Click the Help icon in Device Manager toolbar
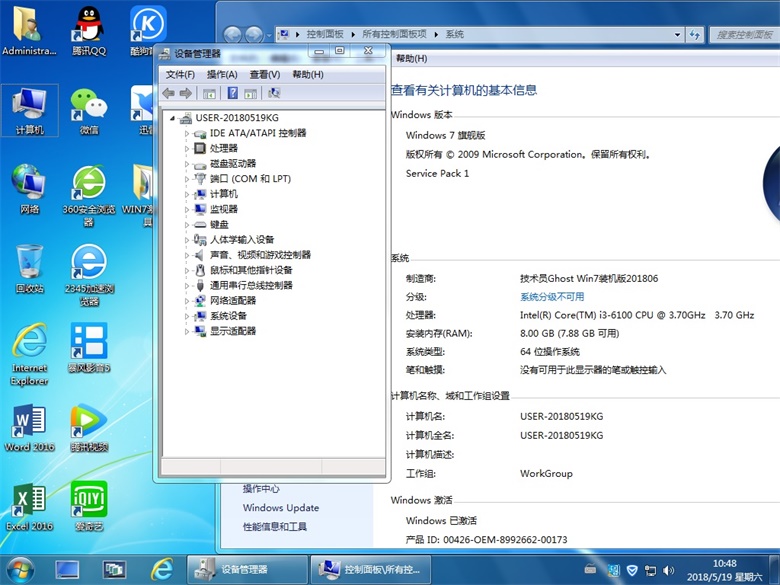This screenshot has height=585, width=780. click(233, 93)
